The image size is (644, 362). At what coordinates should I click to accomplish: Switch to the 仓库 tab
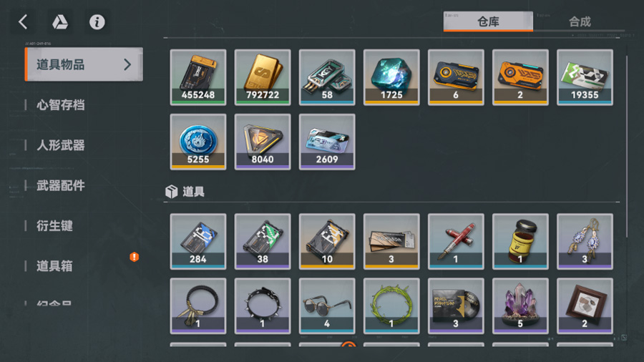coord(488,21)
